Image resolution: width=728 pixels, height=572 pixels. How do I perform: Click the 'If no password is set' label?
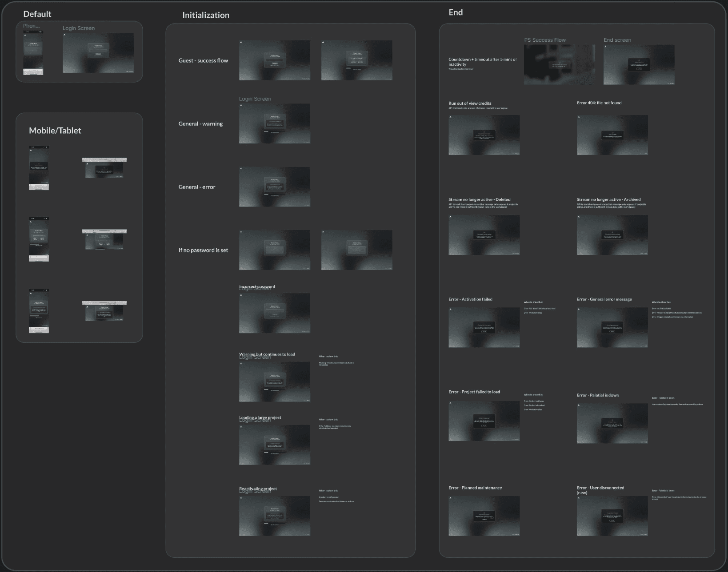pyautogui.click(x=203, y=250)
